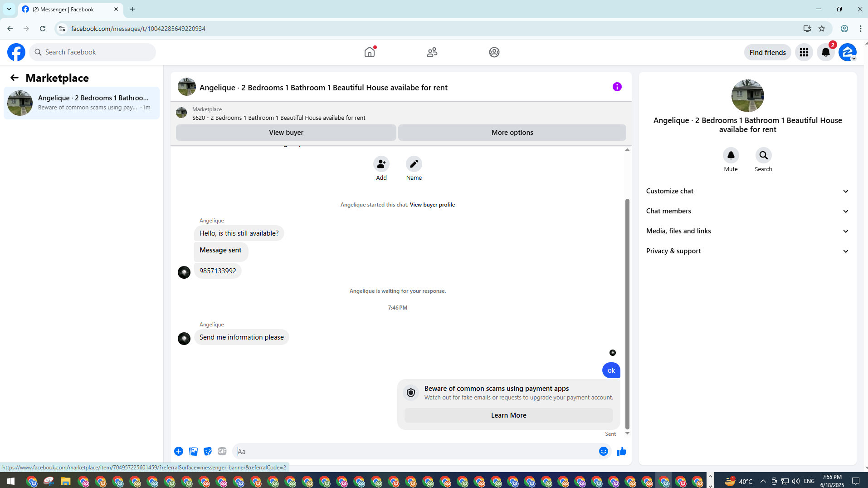Bookmark this page with the star icon
The image size is (868, 488).
pyautogui.click(x=822, y=29)
